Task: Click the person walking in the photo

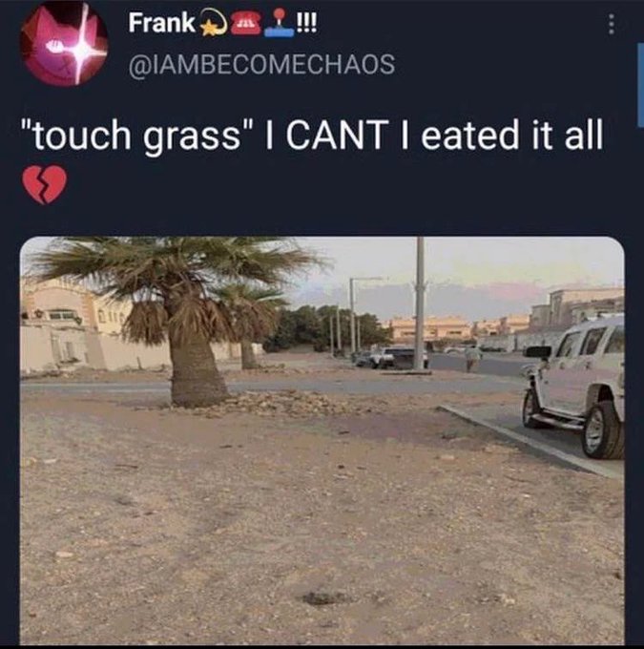Action: point(471,358)
